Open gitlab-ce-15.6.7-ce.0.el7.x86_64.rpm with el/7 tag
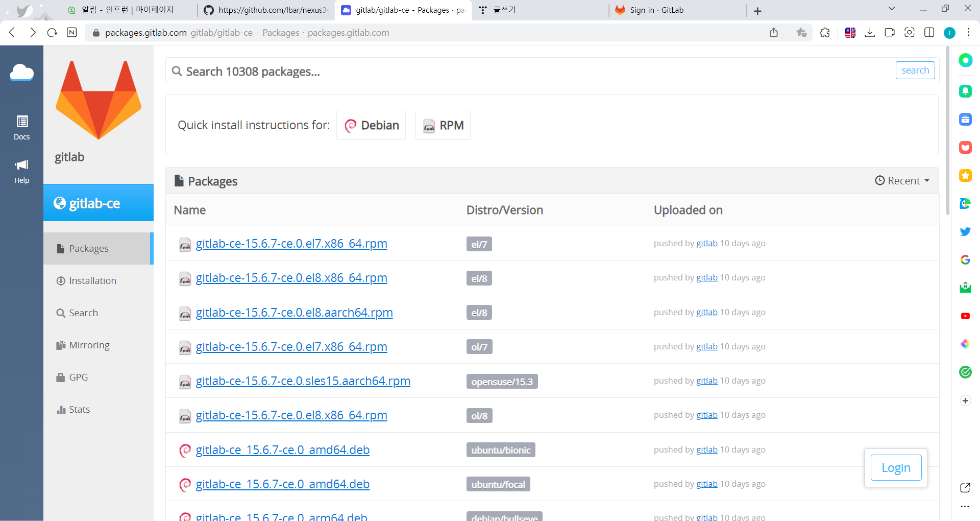This screenshot has height=521, width=980. coord(291,244)
